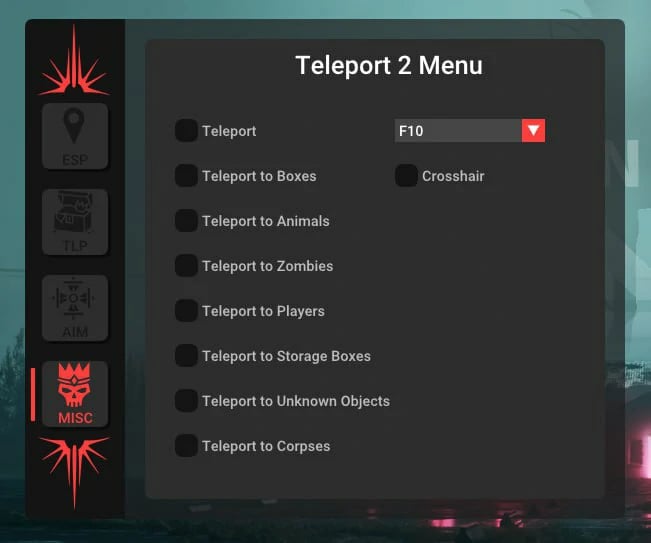Select the TLP treasure chest icon
Viewport: 651px width, 543px height.
75,222
